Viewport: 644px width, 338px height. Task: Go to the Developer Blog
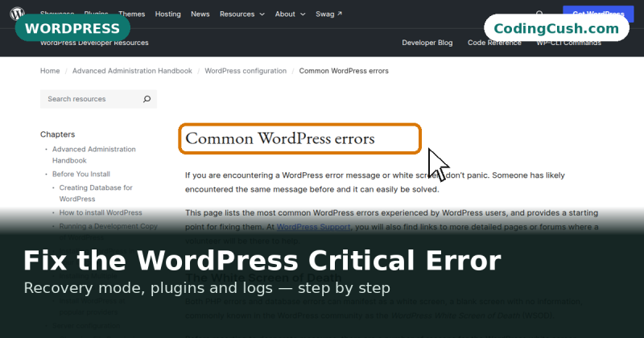point(427,43)
